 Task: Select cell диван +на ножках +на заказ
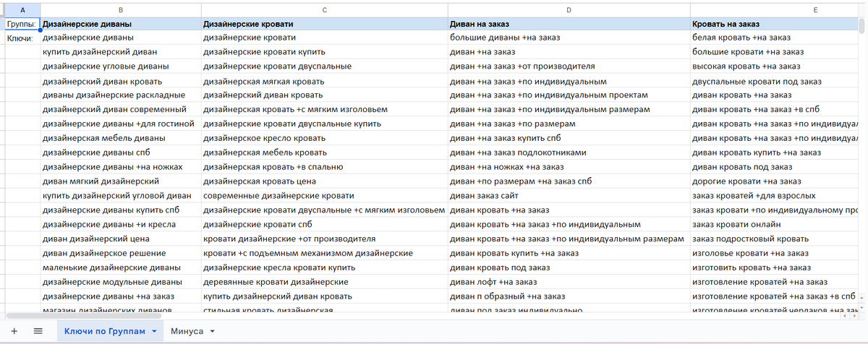tap(569, 167)
